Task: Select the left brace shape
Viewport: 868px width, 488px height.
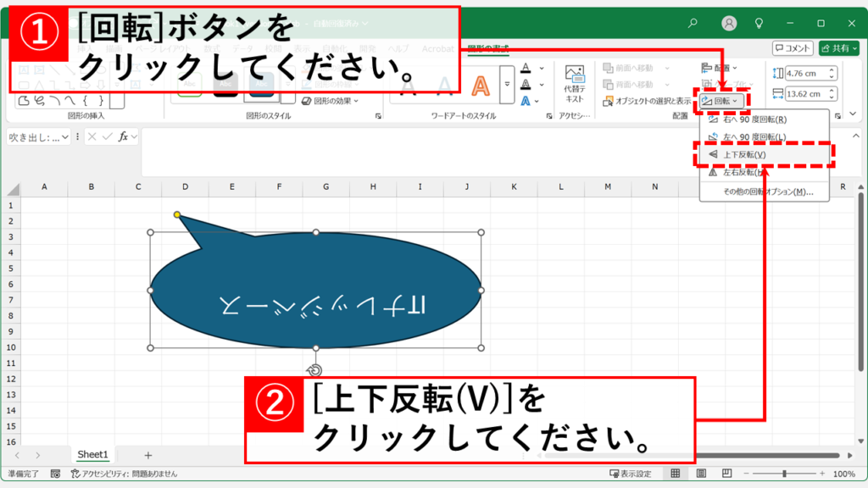Action: (86, 101)
